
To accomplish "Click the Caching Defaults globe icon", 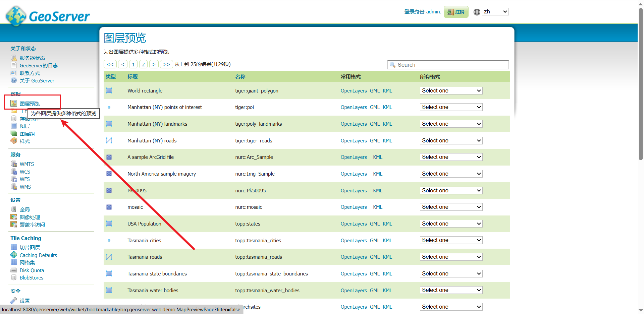I will click(x=14, y=255).
